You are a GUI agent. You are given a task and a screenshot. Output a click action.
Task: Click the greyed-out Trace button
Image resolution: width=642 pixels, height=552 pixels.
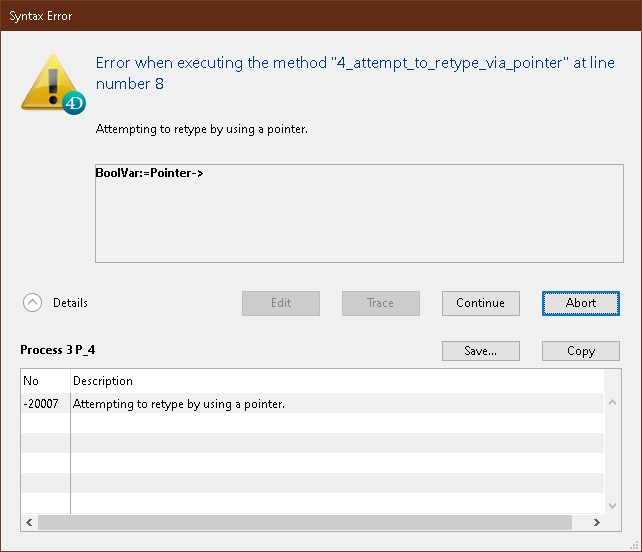[380, 303]
